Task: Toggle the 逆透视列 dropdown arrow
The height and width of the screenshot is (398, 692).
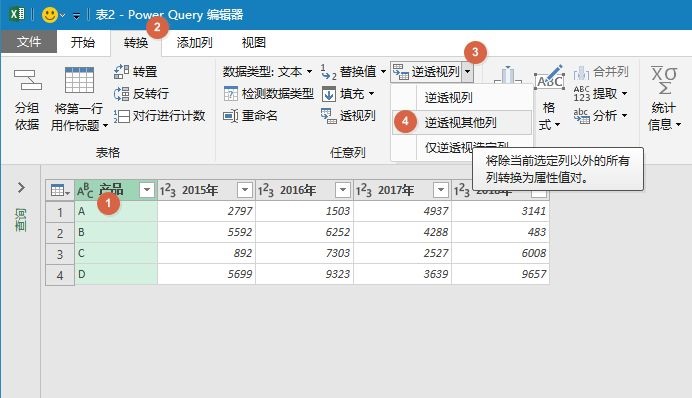Action: click(467, 71)
